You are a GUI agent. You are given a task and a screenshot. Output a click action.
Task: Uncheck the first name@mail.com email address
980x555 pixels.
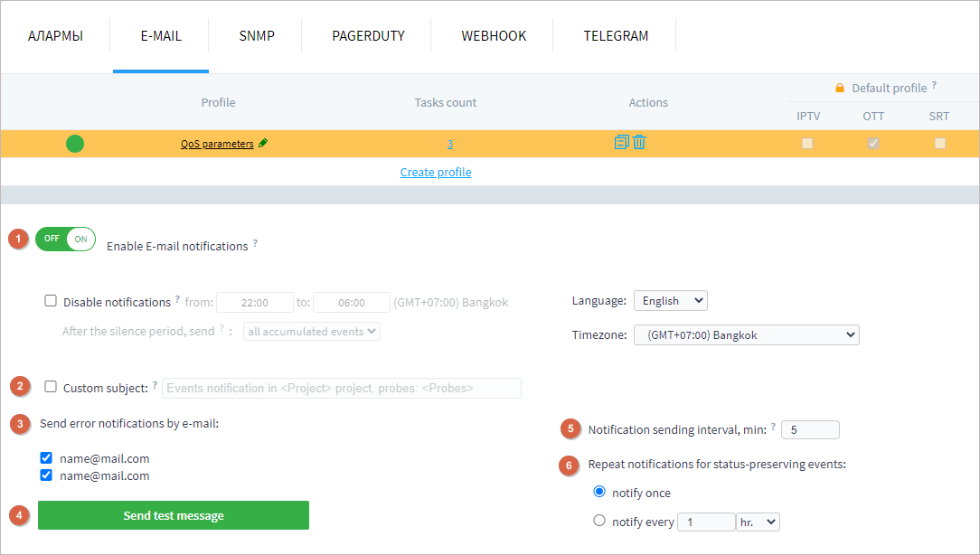pyautogui.click(x=45, y=457)
